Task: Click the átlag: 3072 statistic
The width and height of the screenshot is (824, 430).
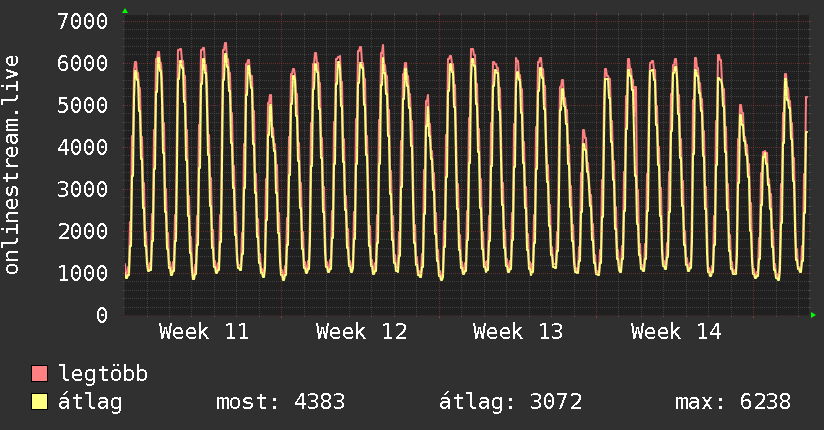Action: click(x=511, y=403)
